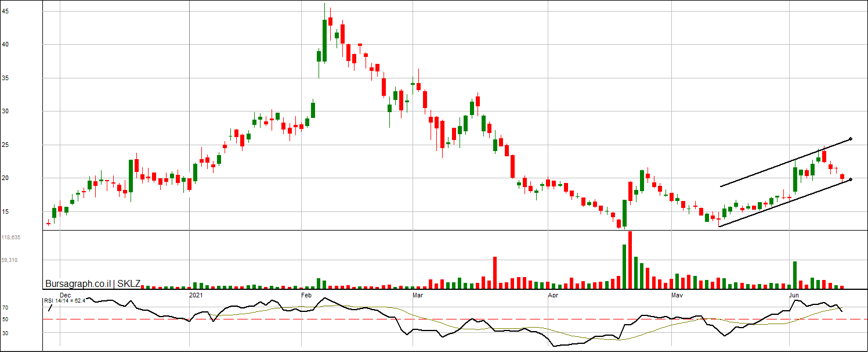This screenshot has height=352, width=868.
Task: Select the Bursagraph.co.il | SKLZ chart title
Action: (x=93, y=284)
